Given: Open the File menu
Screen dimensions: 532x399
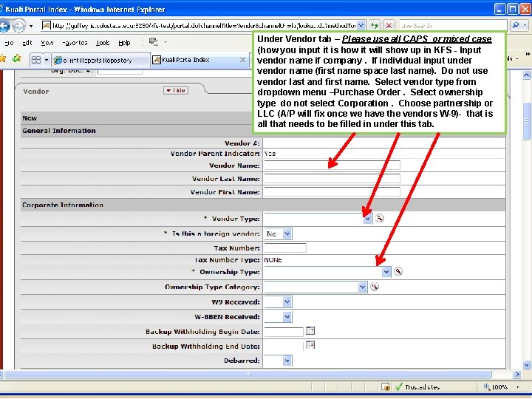Looking at the screenshot, I should tap(8, 43).
